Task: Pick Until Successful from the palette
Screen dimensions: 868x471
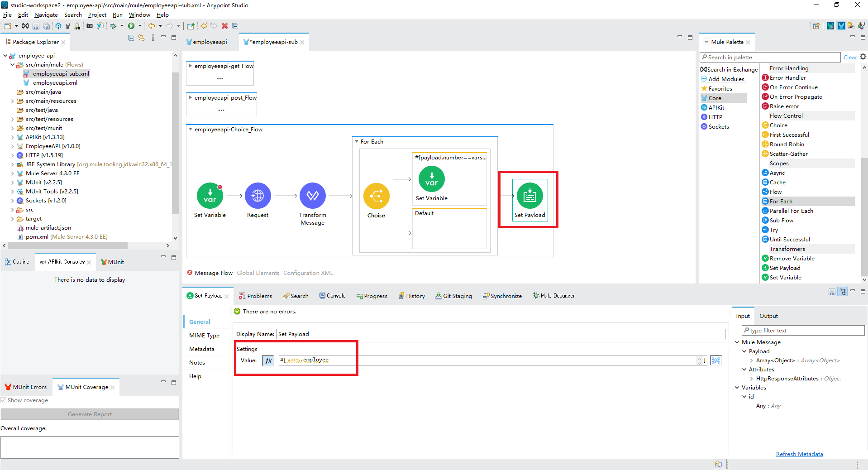Action: [790, 240]
